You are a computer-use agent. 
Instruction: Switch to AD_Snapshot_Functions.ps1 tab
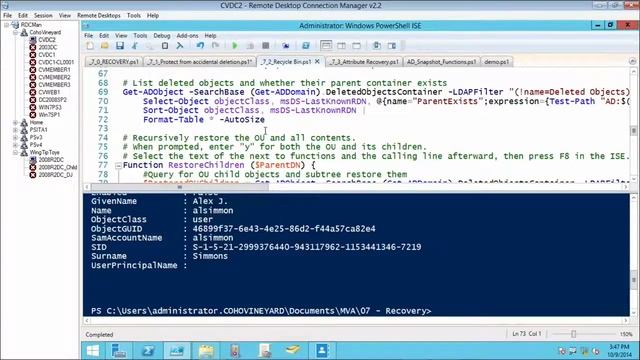(x=441, y=62)
